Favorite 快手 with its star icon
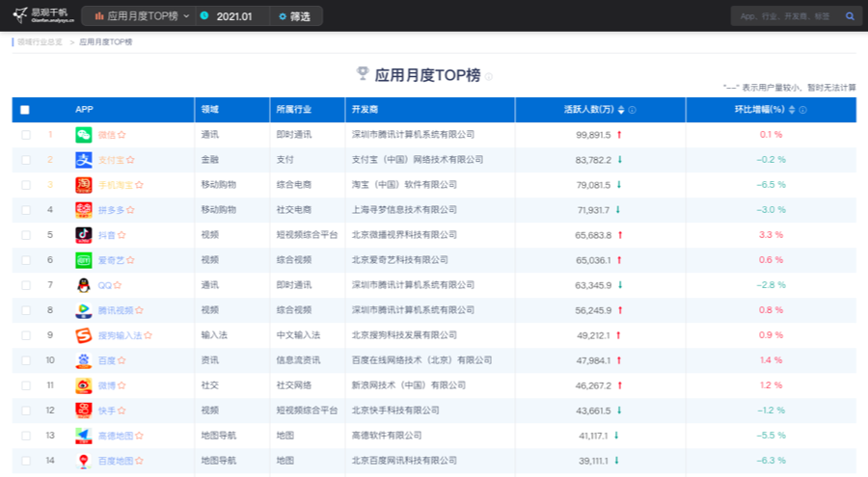 [122, 411]
